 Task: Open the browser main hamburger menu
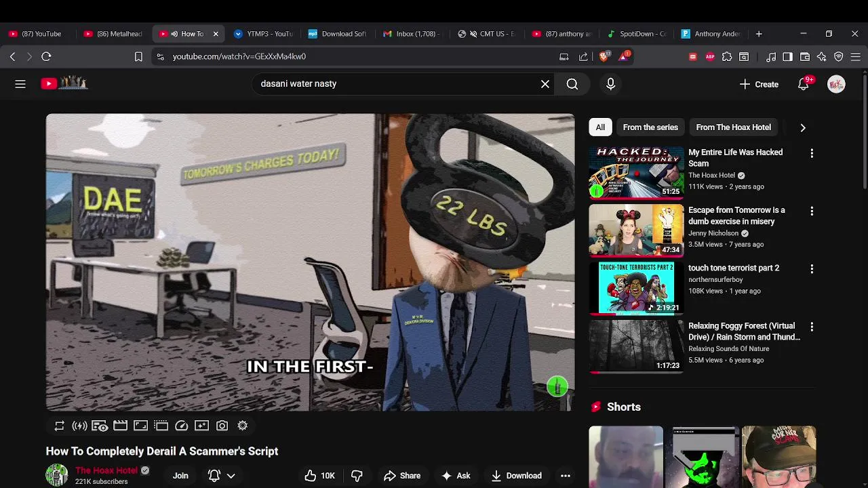pyautogui.click(x=855, y=57)
